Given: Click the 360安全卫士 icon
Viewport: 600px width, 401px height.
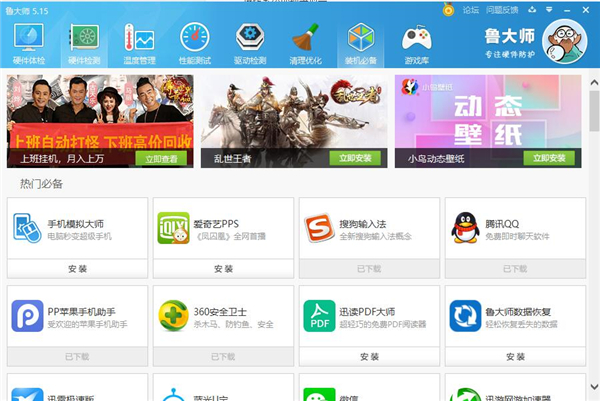Looking at the screenshot, I should coord(173,316).
